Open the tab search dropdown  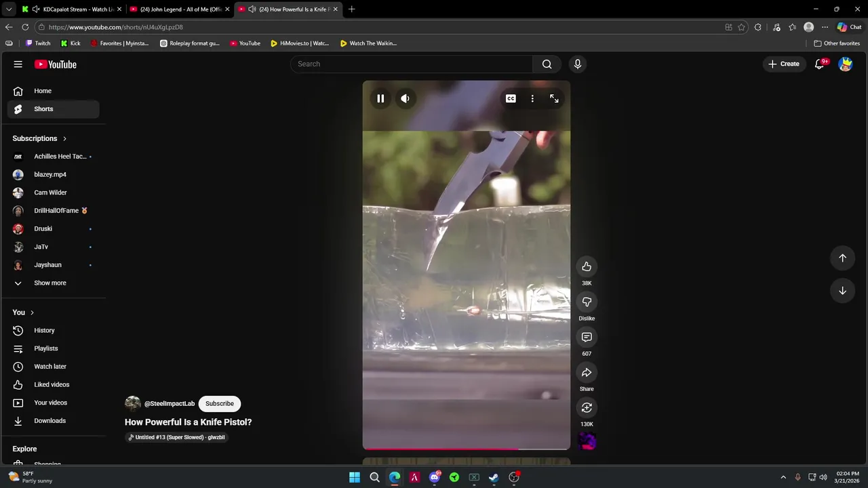point(9,9)
